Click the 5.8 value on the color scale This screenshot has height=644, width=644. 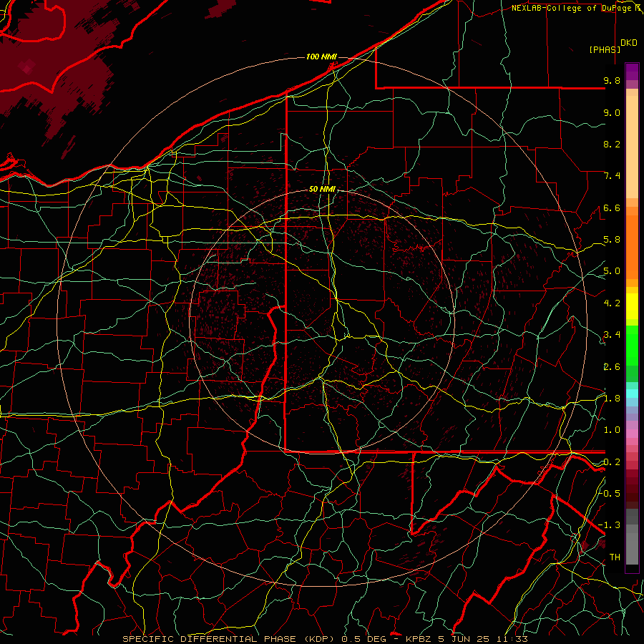click(x=612, y=240)
